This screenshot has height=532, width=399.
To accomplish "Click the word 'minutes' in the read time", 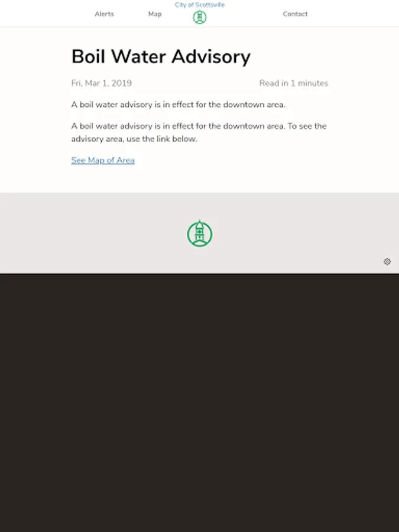I will pos(313,83).
